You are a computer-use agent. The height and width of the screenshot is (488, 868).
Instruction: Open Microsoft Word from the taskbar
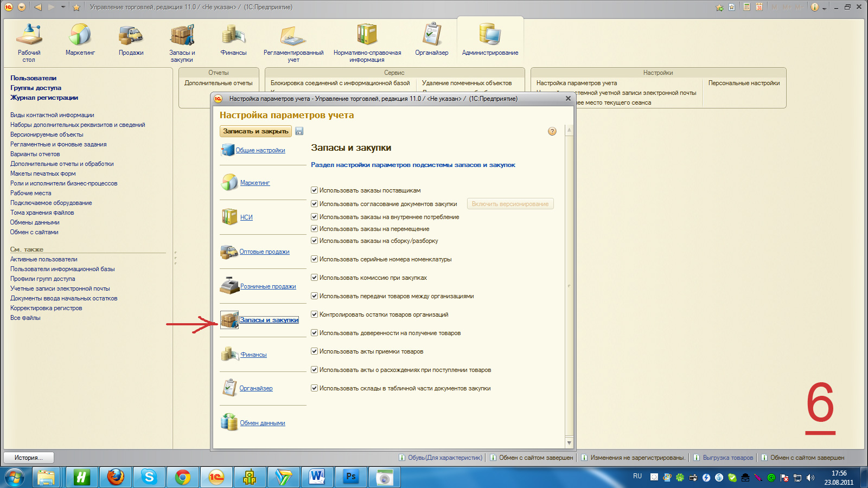coord(317,477)
